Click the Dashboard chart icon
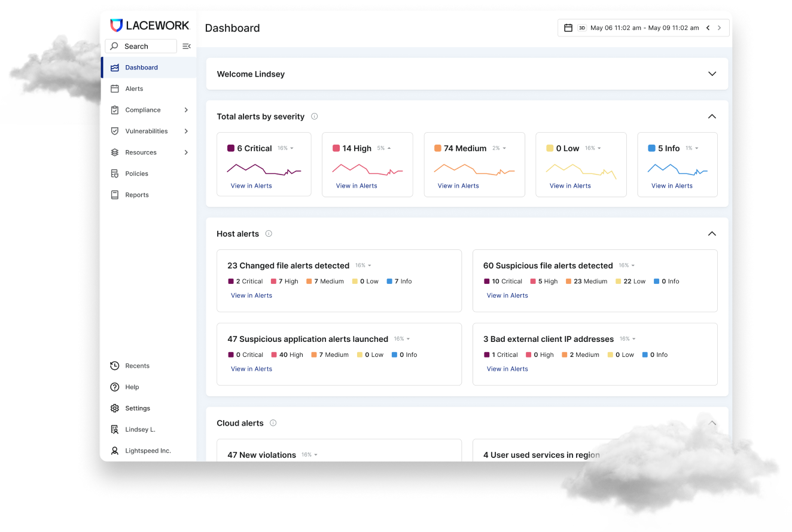792x532 pixels. click(x=115, y=68)
